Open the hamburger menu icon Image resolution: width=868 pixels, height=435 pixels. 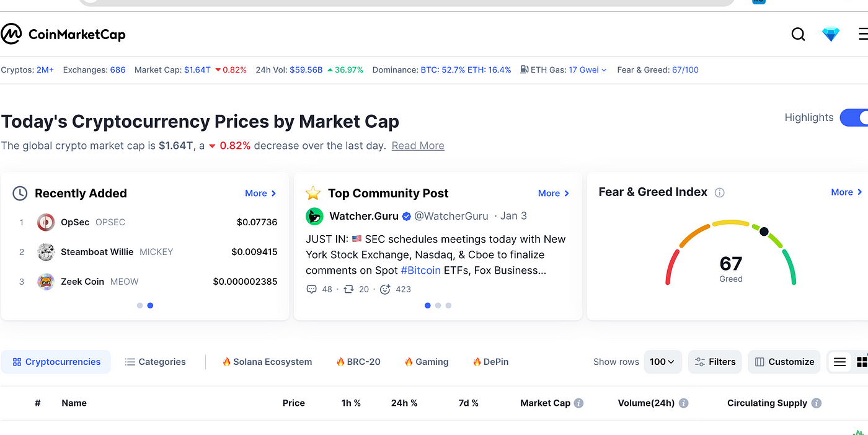tap(862, 34)
